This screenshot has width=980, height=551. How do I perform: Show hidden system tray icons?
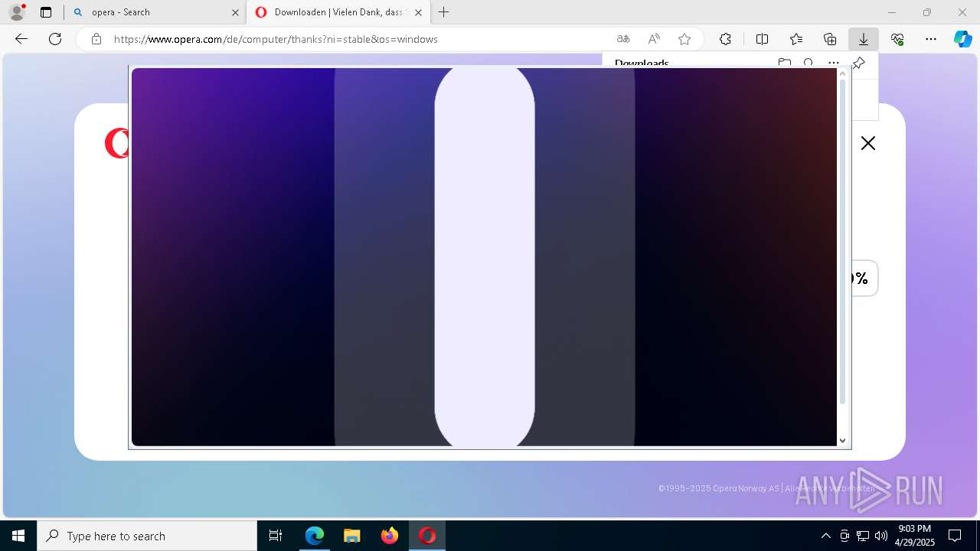(x=825, y=536)
